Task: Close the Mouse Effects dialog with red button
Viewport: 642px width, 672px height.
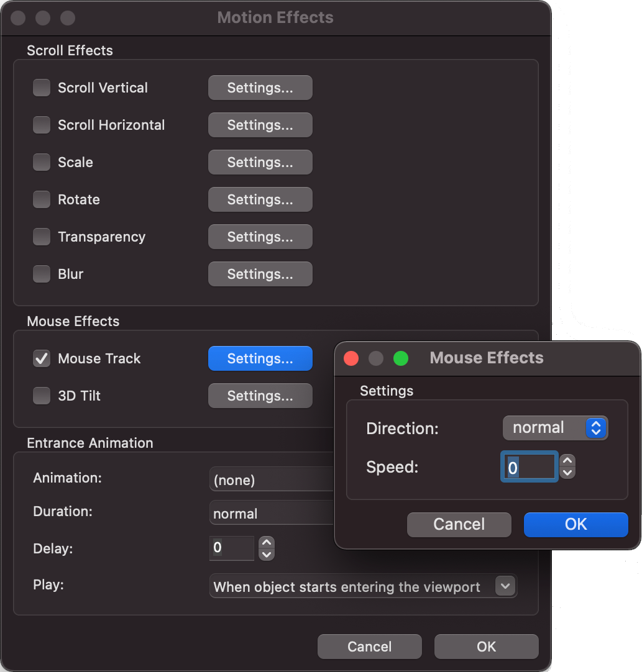Action: pos(351,358)
